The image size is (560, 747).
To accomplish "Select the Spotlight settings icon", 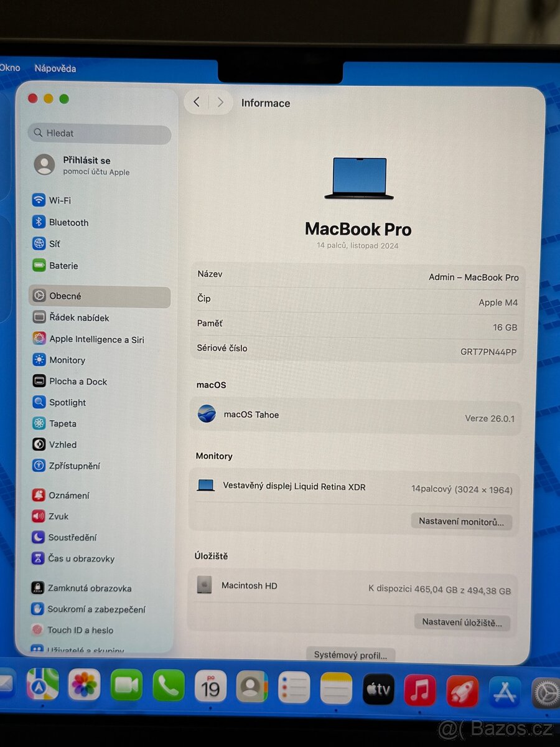I will [x=39, y=402].
